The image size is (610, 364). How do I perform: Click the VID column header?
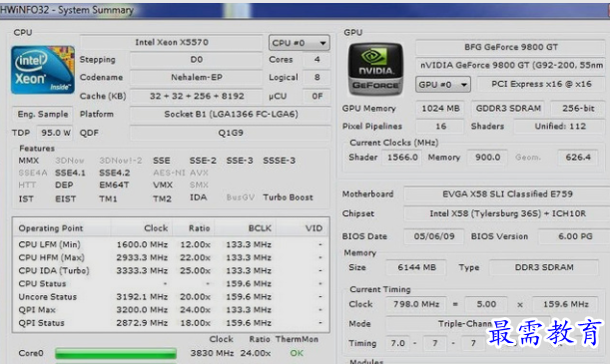tap(313, 228)
